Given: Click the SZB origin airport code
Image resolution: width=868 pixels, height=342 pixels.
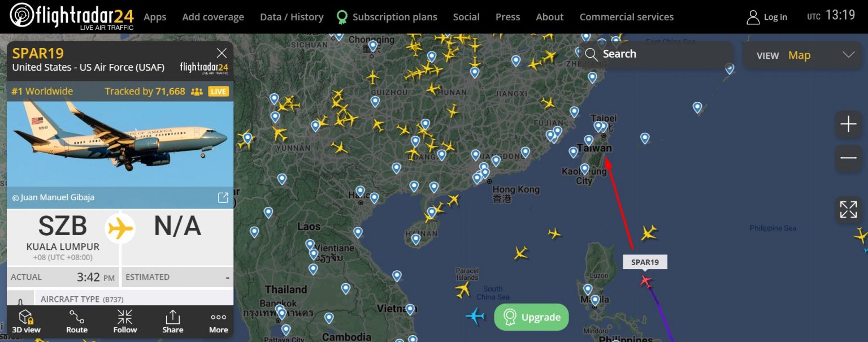Looking at the screenshot, I should (63, 226).
